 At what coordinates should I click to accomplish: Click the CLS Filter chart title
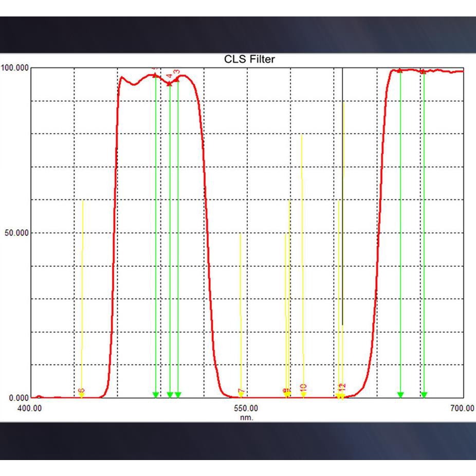pyautogui.click(x=249, y=59)
